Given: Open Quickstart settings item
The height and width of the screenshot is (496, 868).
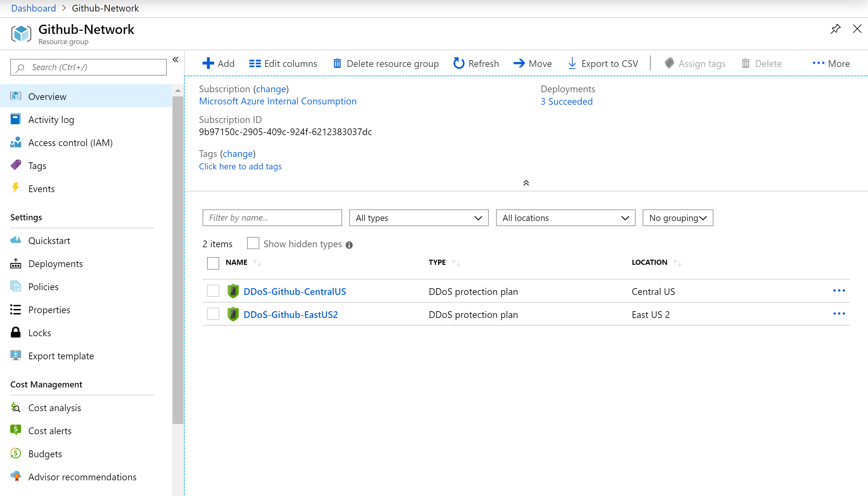Looking at the screenshot, I should (x=86, y=240).
